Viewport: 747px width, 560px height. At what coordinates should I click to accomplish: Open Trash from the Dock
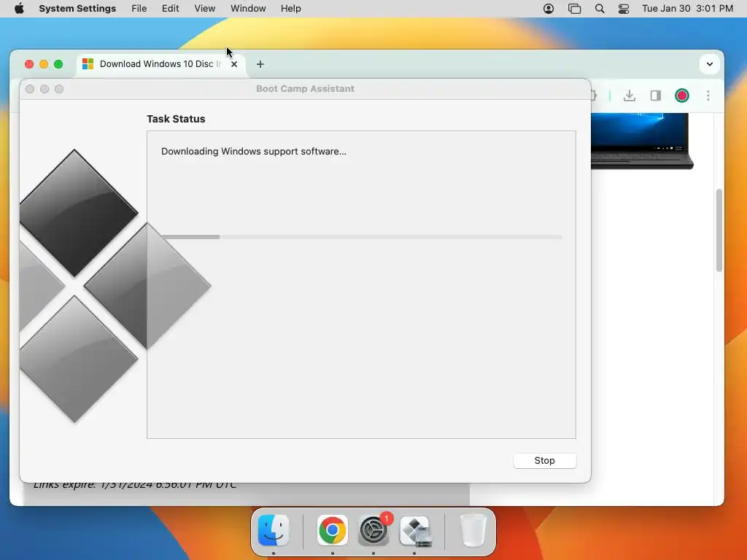pos(473,531)
